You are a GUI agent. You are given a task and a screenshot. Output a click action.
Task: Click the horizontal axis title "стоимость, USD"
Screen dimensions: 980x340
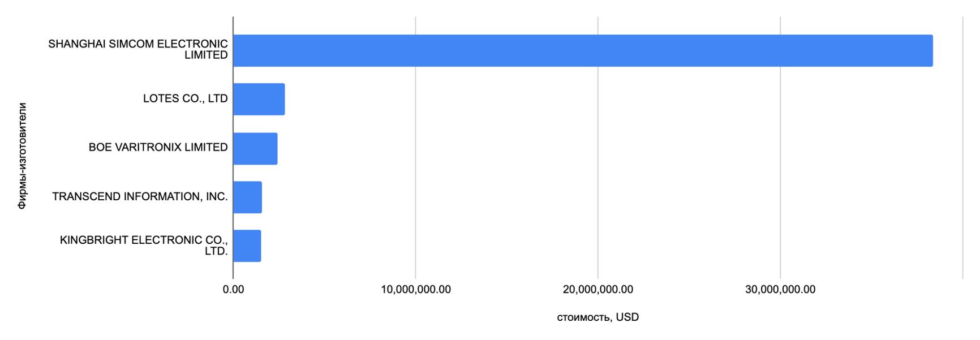(x=598, y=317)
